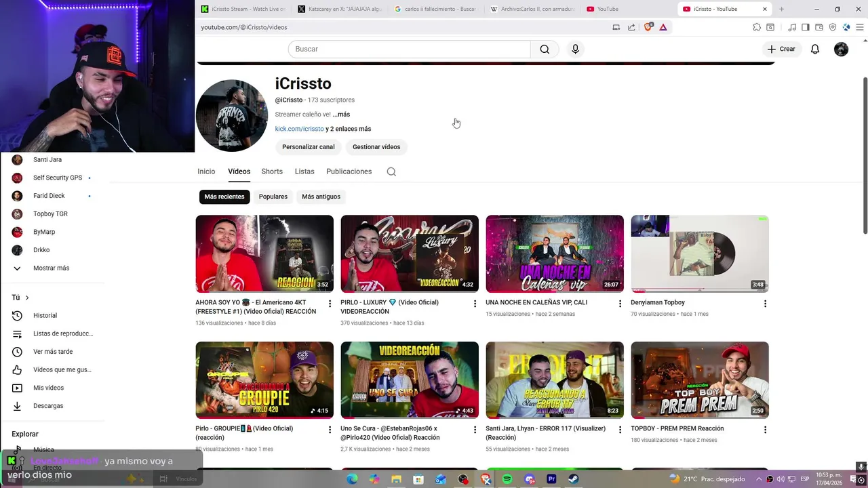The height and width of the screenshot is (488, 868).
Task: Click Brave Rewards triangle icon
Action: [x=663, y=27]
